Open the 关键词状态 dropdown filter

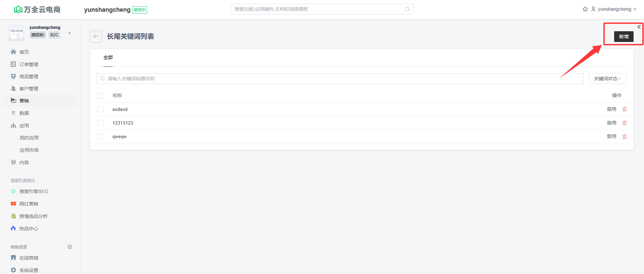tap(607, 79)
